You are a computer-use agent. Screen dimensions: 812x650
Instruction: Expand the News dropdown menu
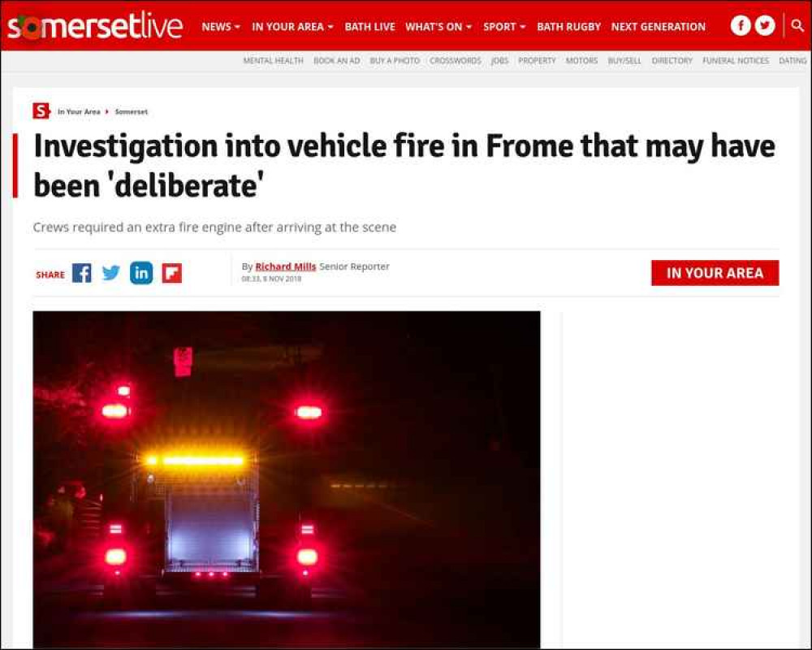click(x=221, y=27)
